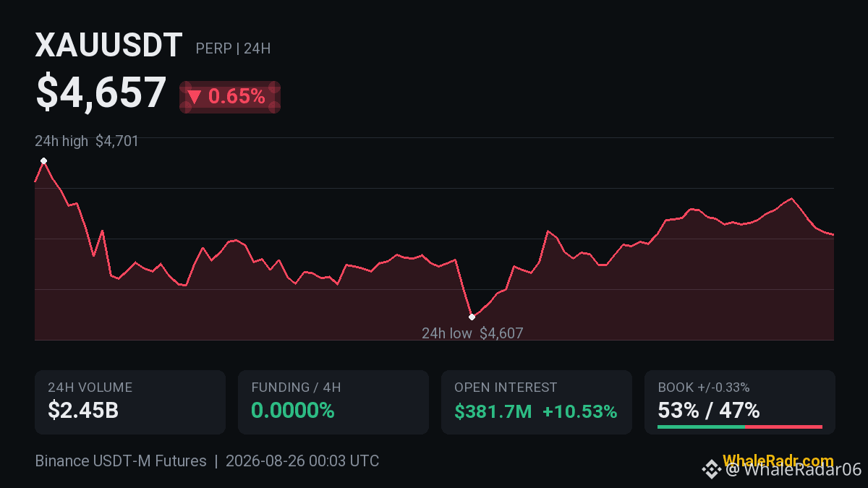Click the FUNDING / 4H heading
Viewport: 868px width, 488px height.
[296, 388]
